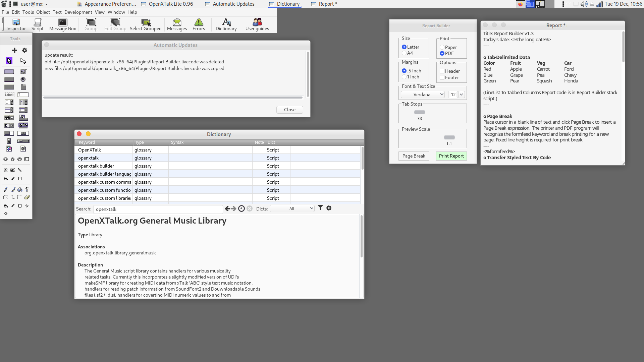Enable the Footer option
The height and width of the screenshot is (362, 644).
coord(449,77)
